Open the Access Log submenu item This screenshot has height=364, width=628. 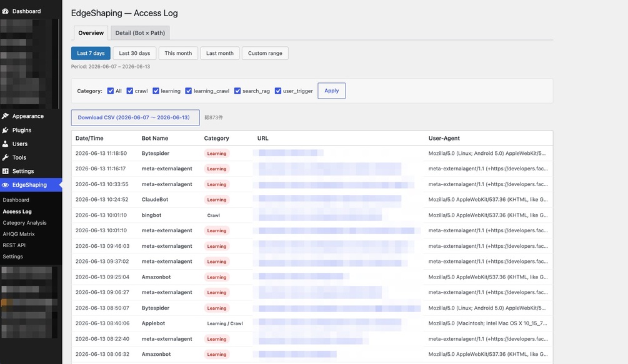tap(17, 212)
